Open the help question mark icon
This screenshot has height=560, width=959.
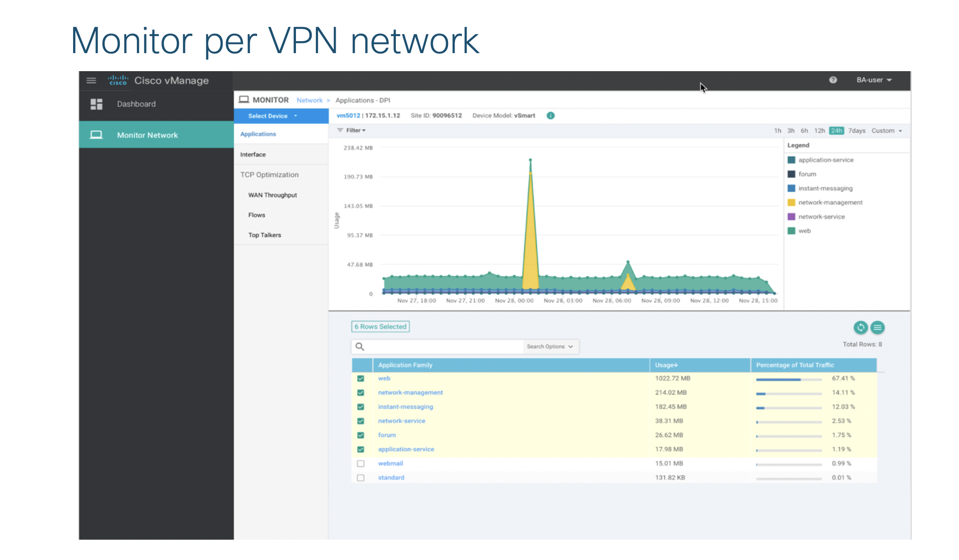pos(833,80)
